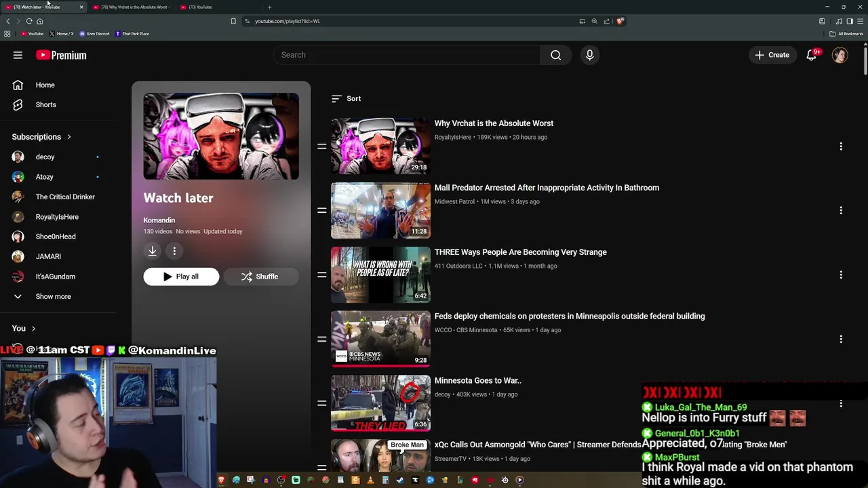Viewport: 868px width, 488px height.
Task: Close the Watch later browser tab
Action: [81, 7]
